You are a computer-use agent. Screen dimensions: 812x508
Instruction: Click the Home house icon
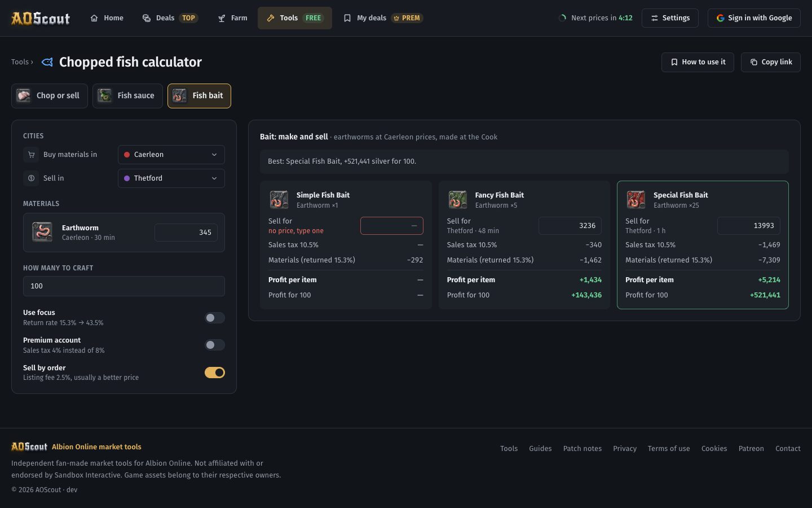coord(94,18)
